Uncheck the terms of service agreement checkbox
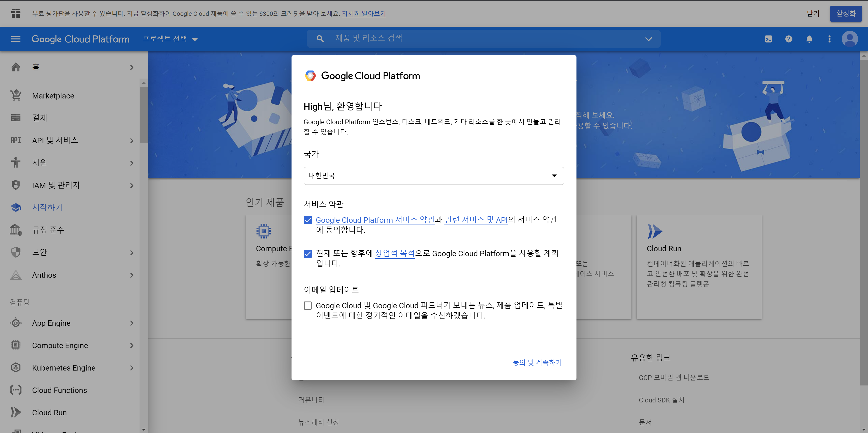This screenshot has width=868, height=433. tap(308, 220)
